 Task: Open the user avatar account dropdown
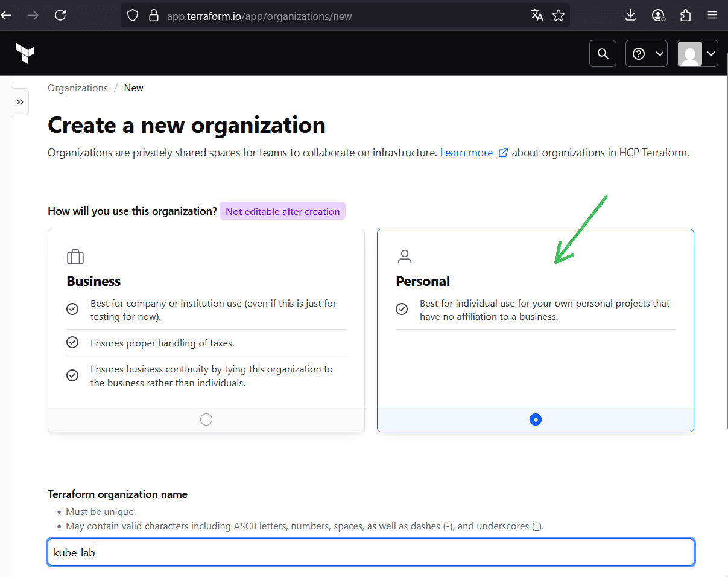point(697,54)
